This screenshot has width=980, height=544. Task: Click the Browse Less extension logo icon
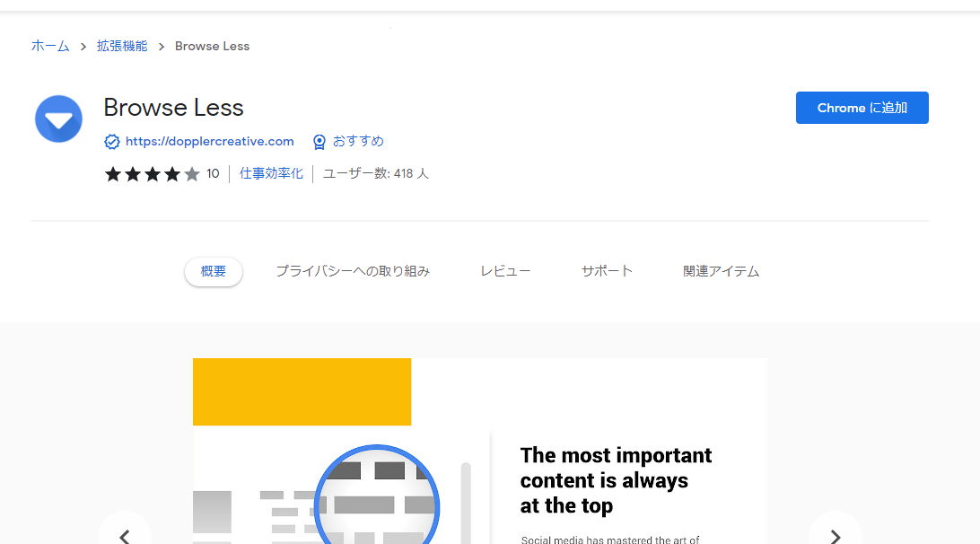pyautogui.click(x=58, y=118)
